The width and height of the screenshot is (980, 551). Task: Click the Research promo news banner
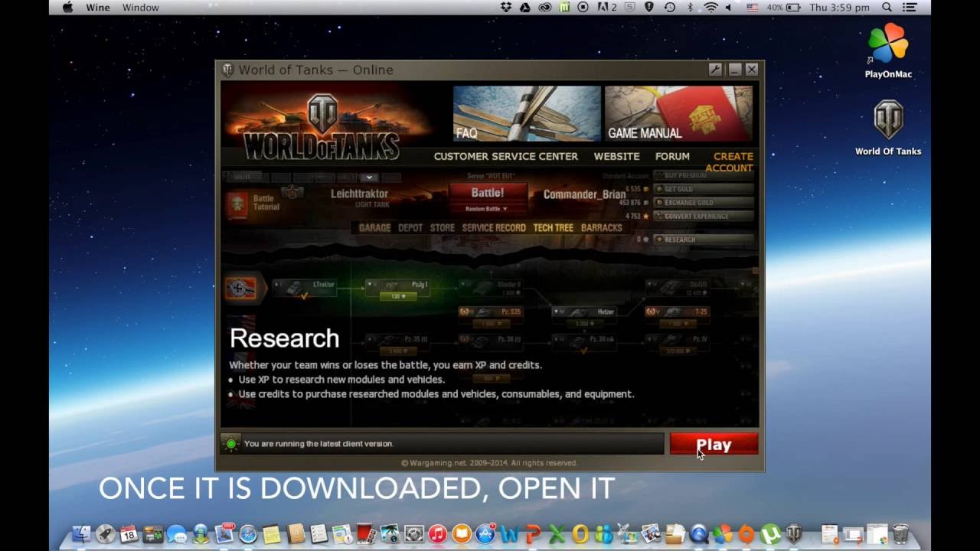coord(490,297)
